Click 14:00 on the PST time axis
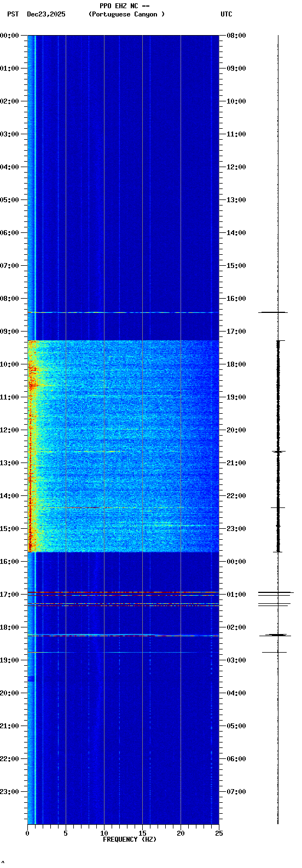Viewport: 302px width, 868px height. coord(10,496)
